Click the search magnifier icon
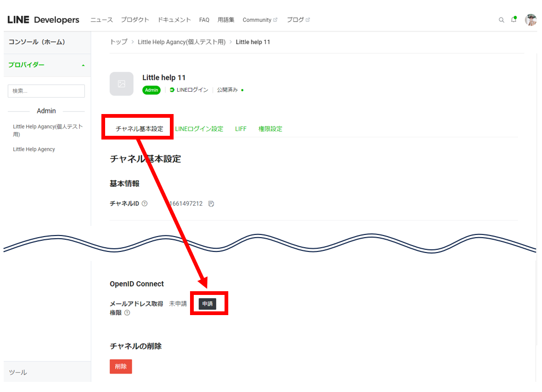 [x=501, y=20]
